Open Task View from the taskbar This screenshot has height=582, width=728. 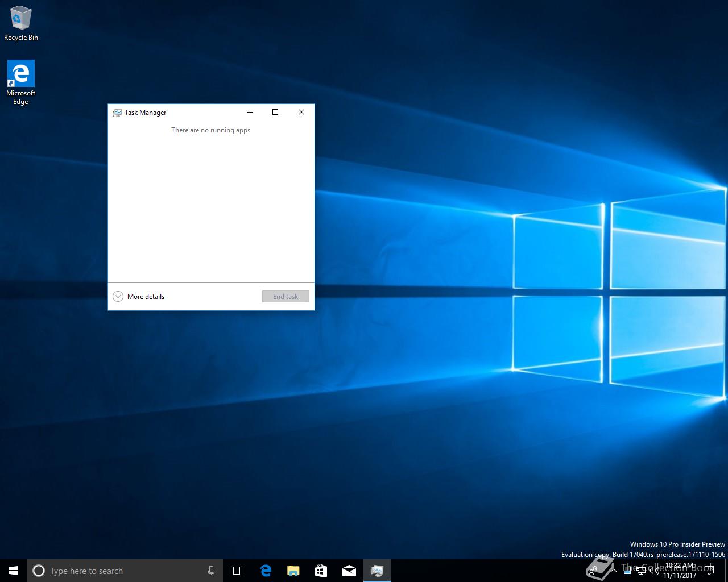(237, 571)
